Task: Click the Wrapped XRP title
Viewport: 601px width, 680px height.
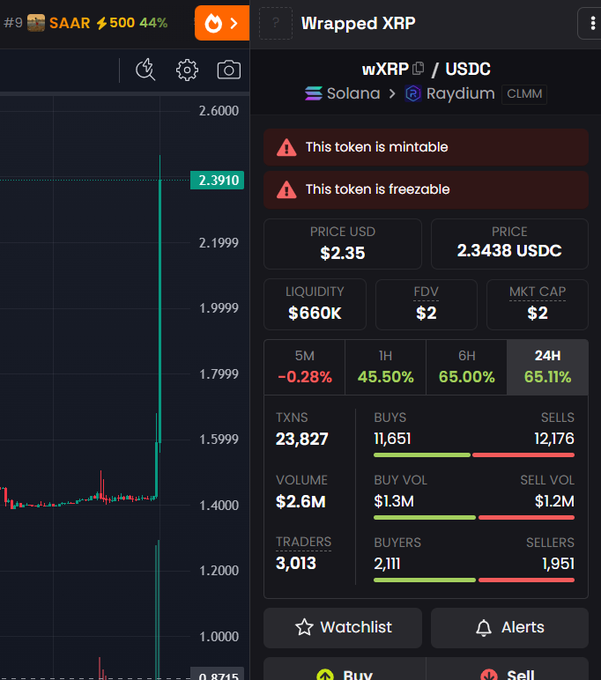Action: pos(358,23)
